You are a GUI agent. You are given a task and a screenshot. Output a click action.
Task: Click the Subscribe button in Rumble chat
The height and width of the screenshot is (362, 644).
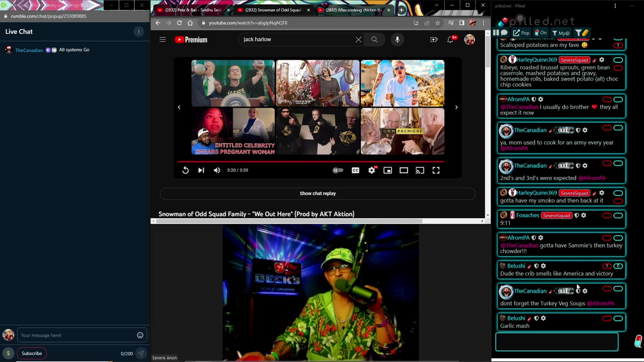click(32, 353)
